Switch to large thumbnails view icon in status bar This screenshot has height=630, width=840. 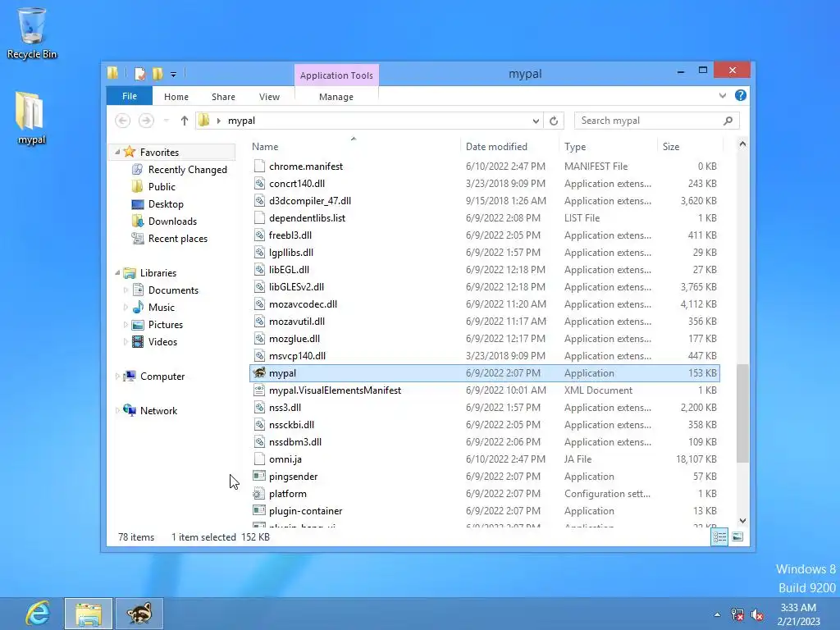737,536
